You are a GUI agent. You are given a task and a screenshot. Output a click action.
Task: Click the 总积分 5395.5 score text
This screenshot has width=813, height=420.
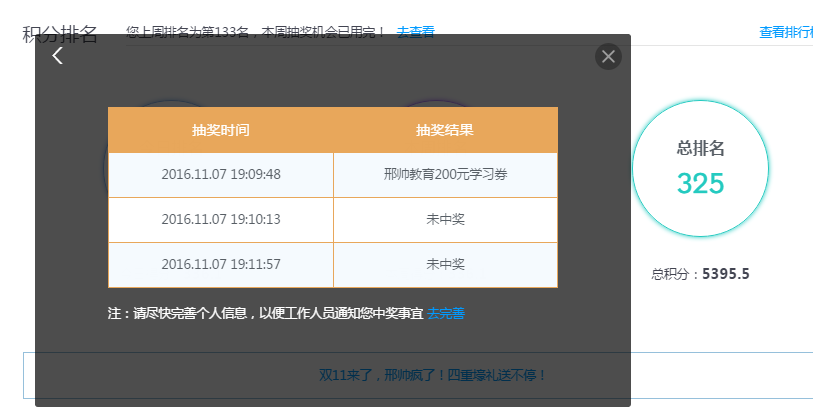pyautogui.click(x=700, y=274)
